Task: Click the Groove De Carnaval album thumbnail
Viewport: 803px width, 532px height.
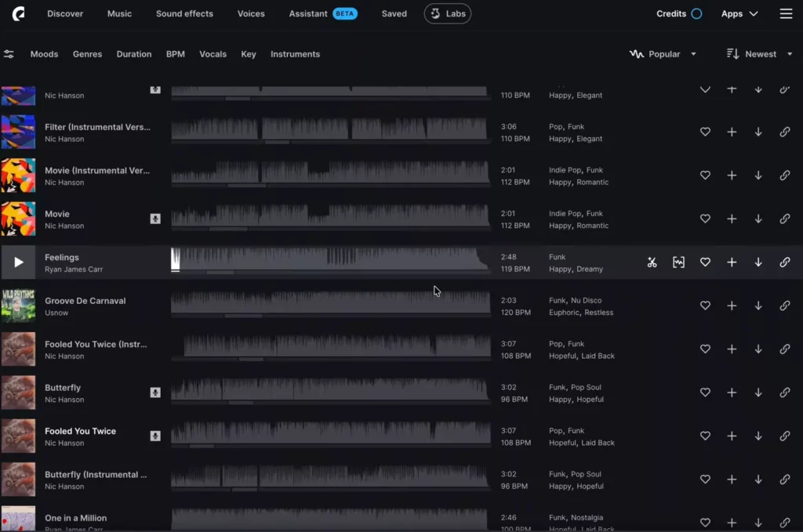Action: tap(19, 306)
